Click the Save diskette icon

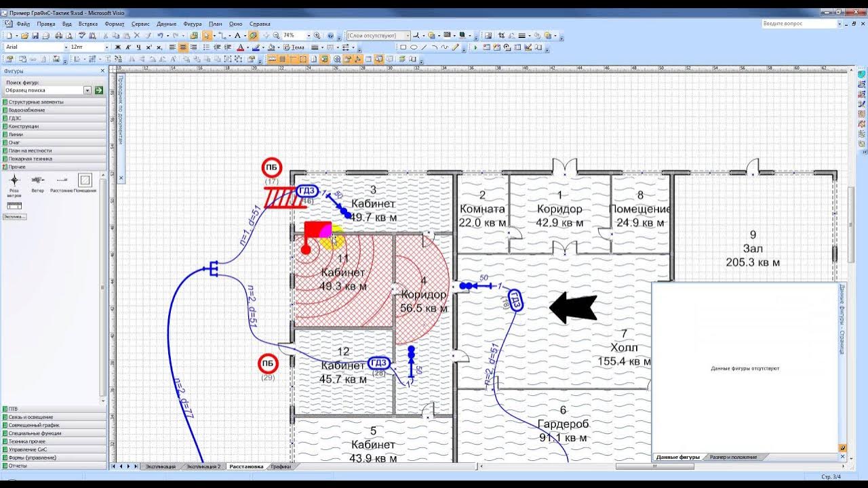[x=35, y=35]
